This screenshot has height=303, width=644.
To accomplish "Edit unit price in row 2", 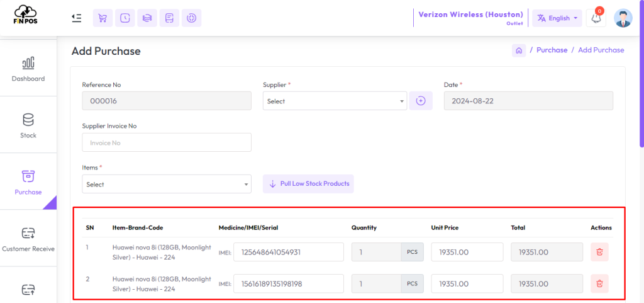I will (467, 283).
